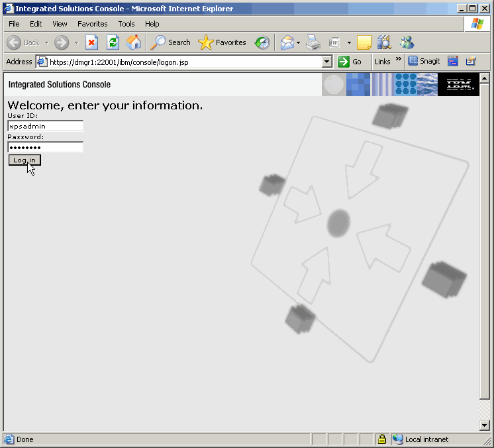Expand the Address bar URL dropdown
Screen dimensions: 494x448
tap(326, 62)
